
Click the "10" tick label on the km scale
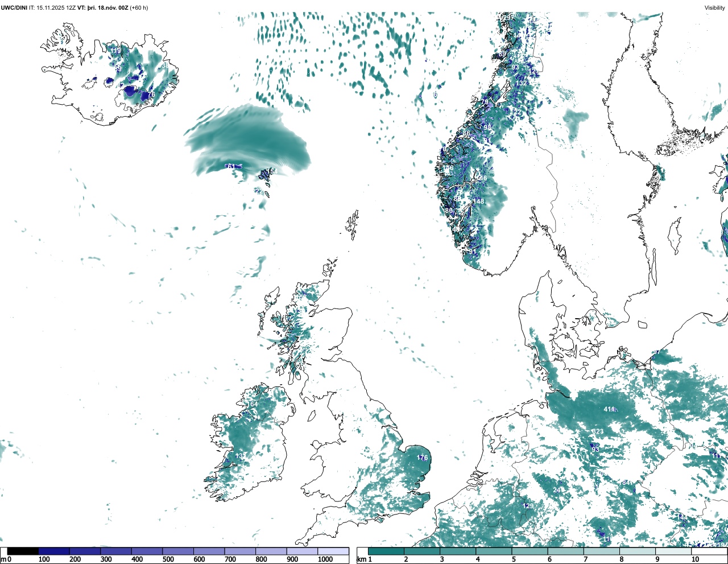point(695,559)
